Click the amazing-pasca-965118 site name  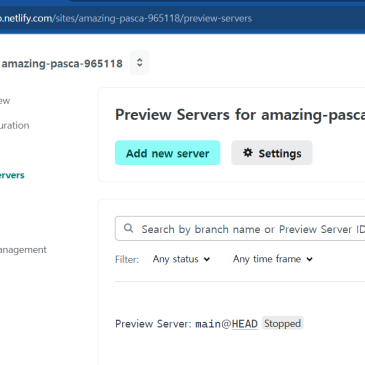coord(62,63)
